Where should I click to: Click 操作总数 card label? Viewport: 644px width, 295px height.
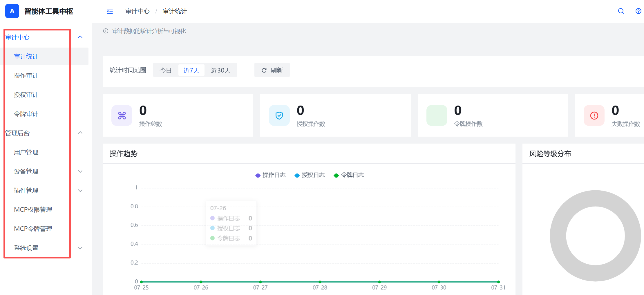(x=151, y=124)
